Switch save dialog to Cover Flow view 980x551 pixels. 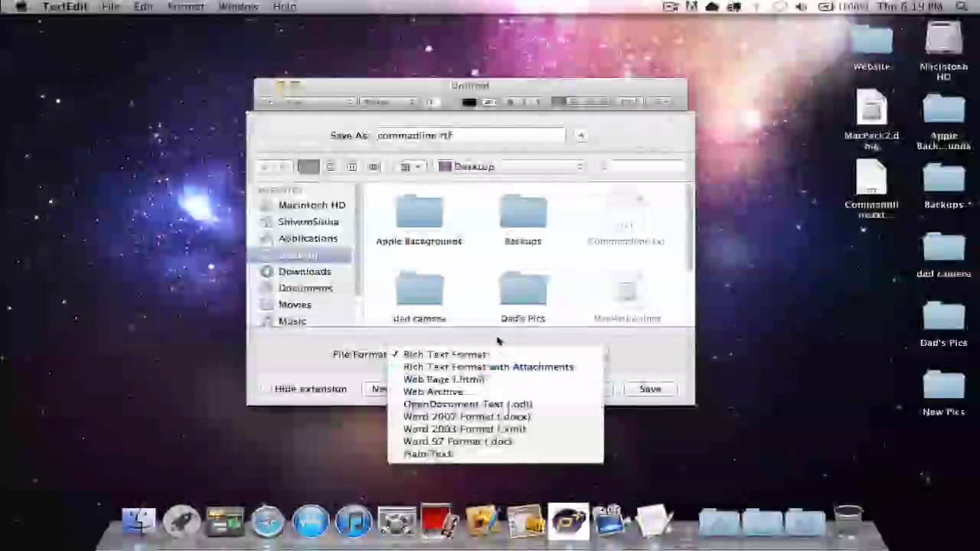coord(374,167)
